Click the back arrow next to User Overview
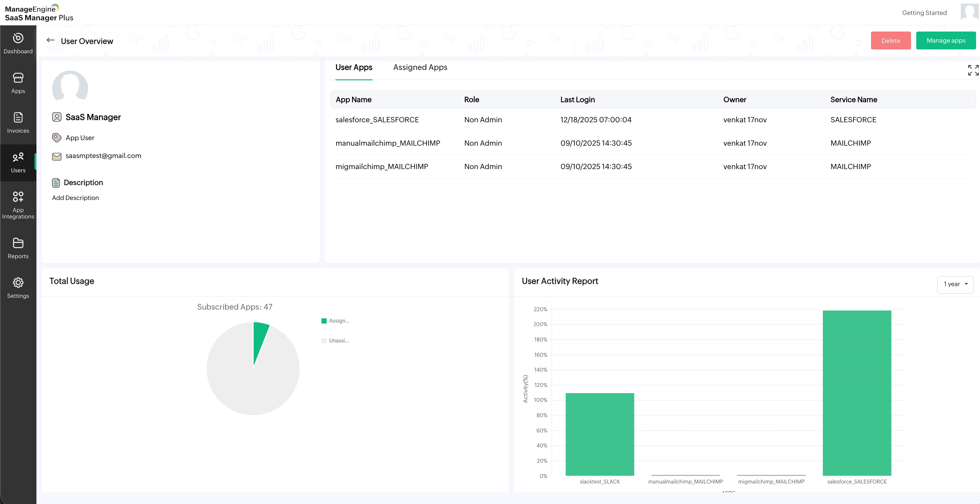 point(51,40)
